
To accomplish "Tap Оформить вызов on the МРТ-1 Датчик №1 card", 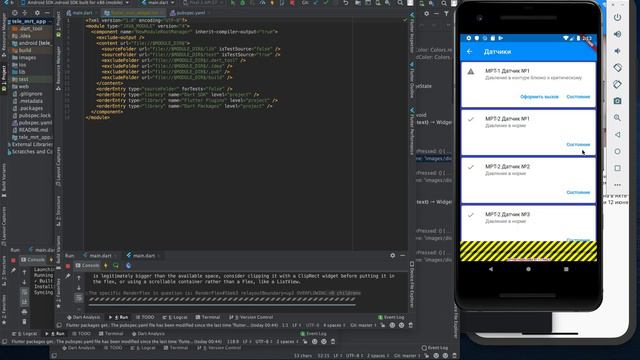I will (539, 97).
